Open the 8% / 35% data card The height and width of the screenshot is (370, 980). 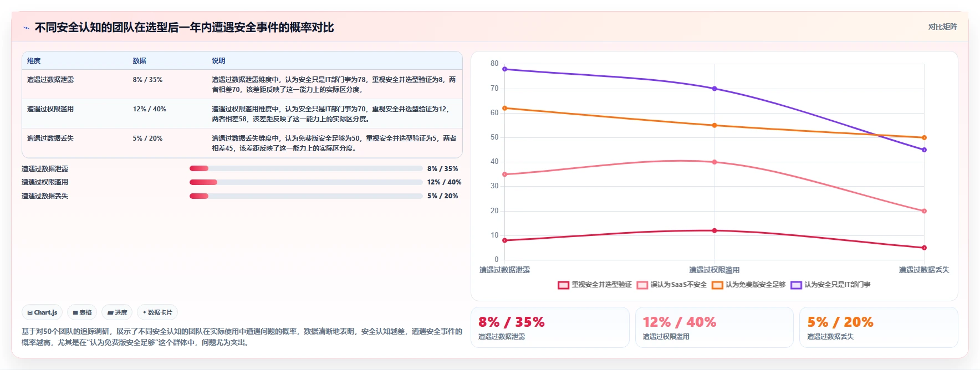[550, 327]
